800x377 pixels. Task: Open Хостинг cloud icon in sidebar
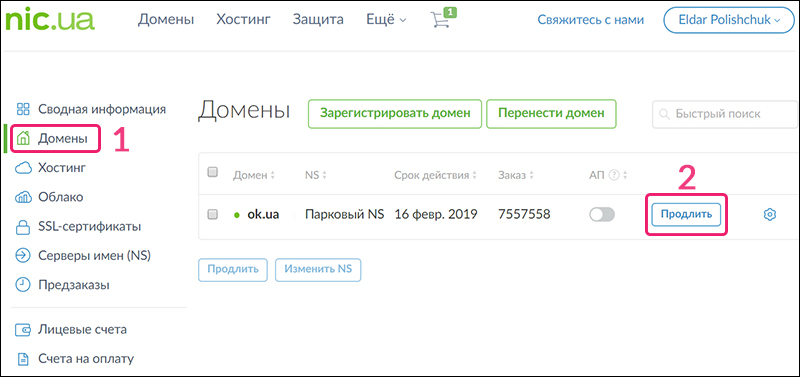[x=23, y=167]
